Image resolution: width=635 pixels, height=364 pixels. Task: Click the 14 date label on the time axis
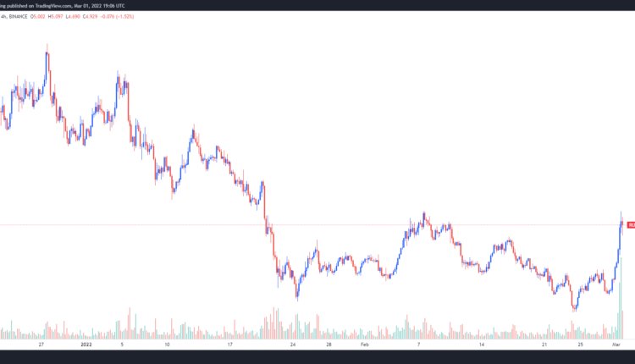(481, 345)
